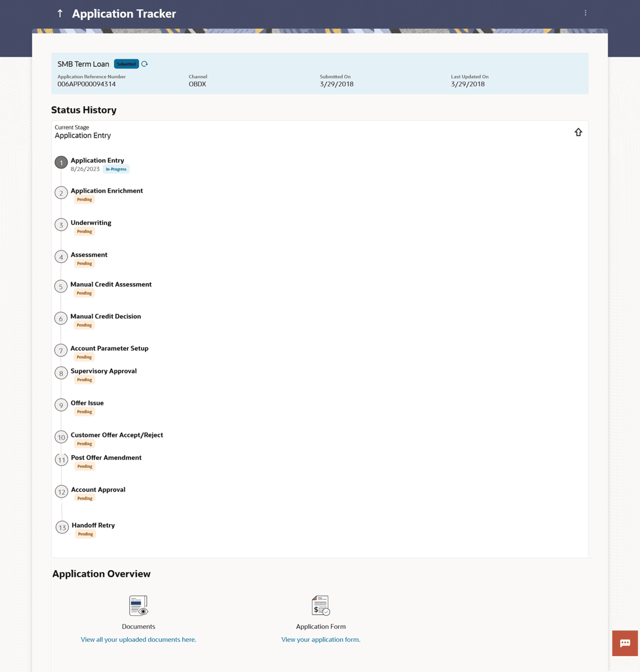Select step 8 circle for Supervisory Approval
This screenshot has height=672, width=640.
click(x=61, y=373)
